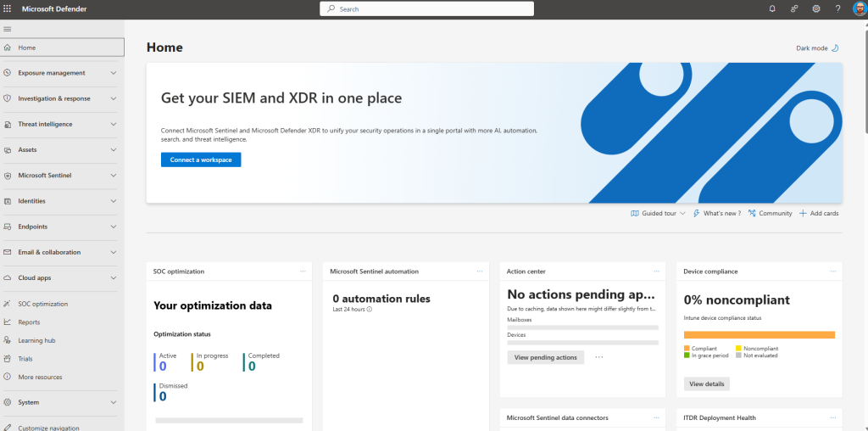The height and width of the screenshot is (431, 868).
Task: Click the Trials gift icon
Action: point(7,358)
